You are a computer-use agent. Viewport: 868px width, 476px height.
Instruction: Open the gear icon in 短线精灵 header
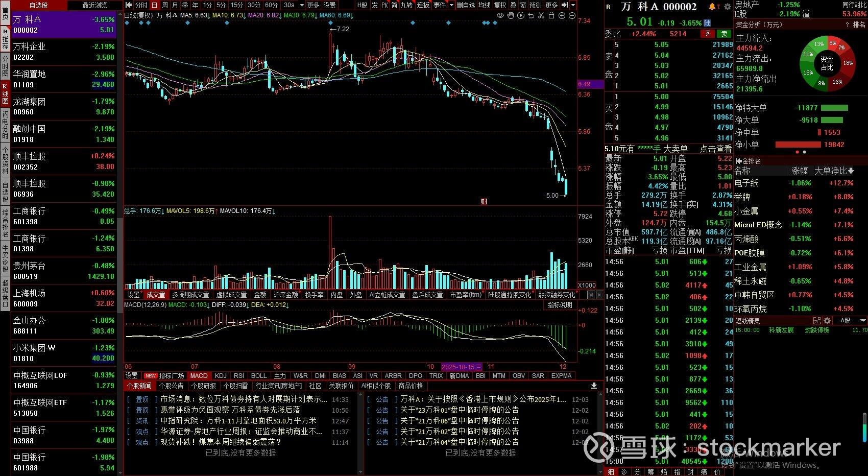[827, 321]
